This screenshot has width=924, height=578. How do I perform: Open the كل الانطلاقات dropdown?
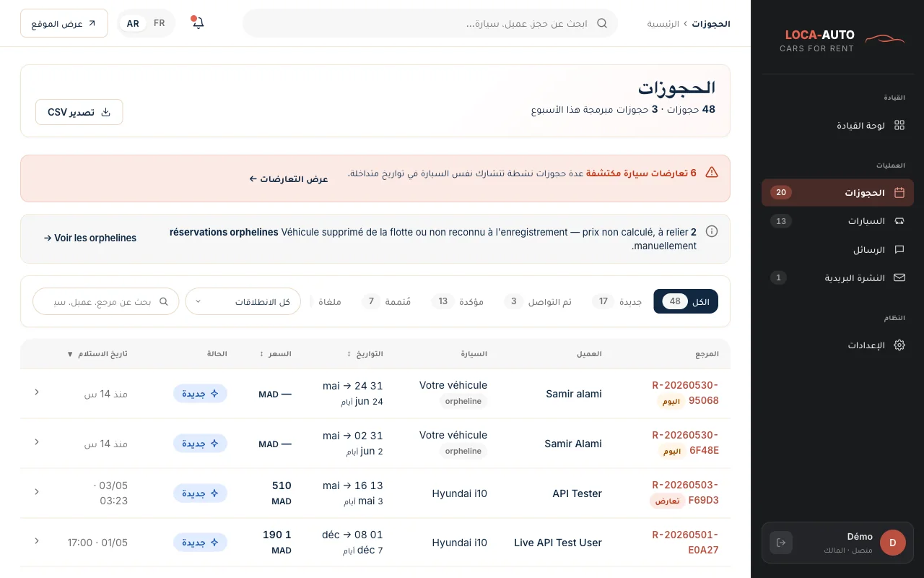tap(243, 301)
